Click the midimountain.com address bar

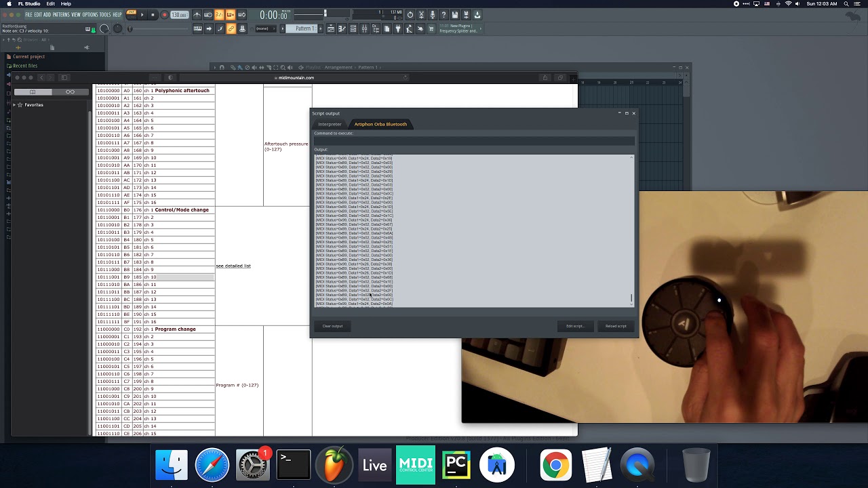tap(296, 77)
